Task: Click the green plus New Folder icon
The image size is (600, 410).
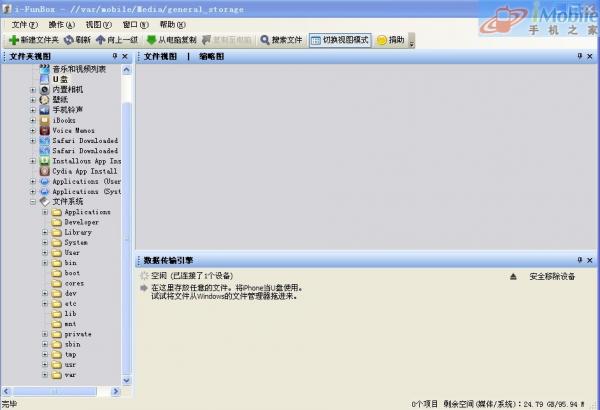Action: (x=14, y=40)
